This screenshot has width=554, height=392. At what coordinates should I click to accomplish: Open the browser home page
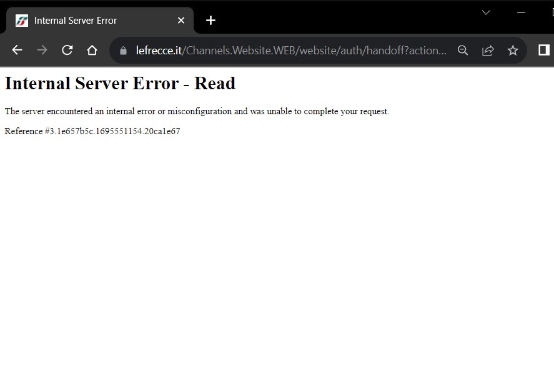[92, 51]
